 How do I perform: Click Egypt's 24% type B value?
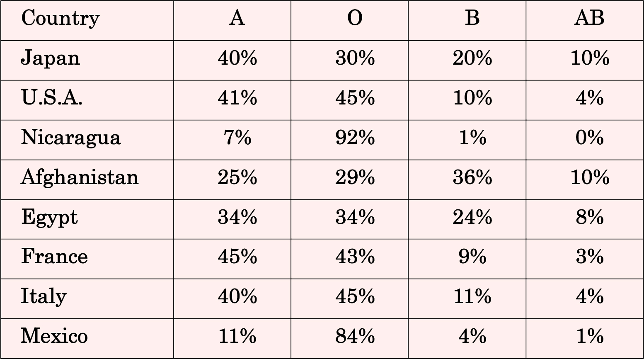(472, 218)
